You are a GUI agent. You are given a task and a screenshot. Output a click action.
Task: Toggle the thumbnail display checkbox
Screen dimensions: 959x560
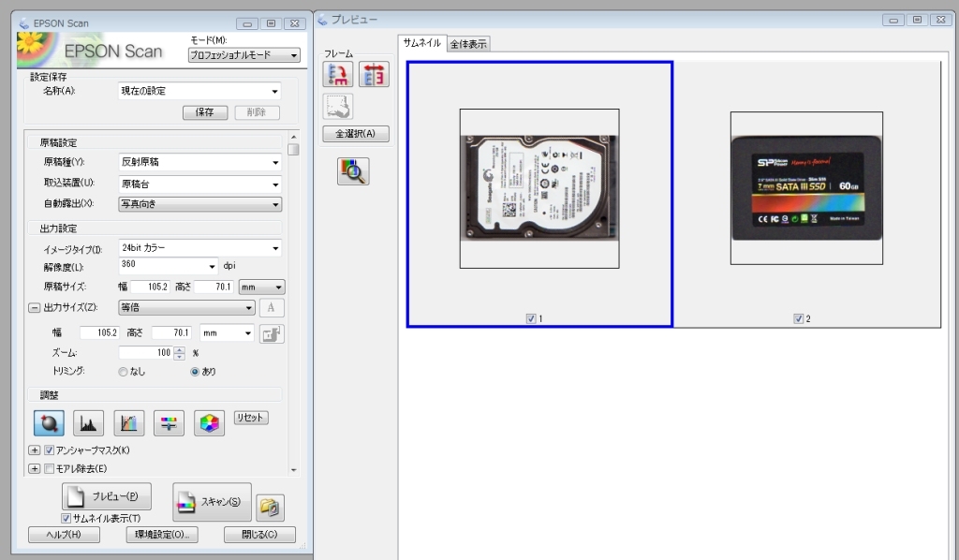(x=66, y=519)
